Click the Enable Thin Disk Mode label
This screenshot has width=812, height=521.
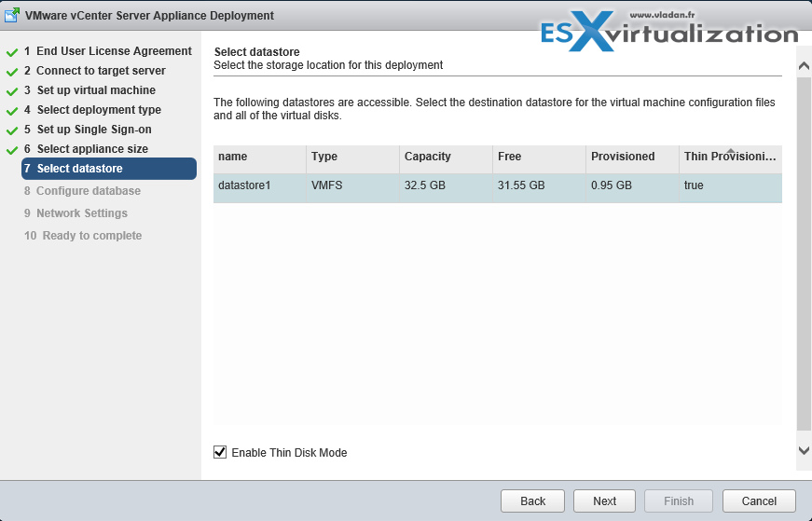(289, 453)
